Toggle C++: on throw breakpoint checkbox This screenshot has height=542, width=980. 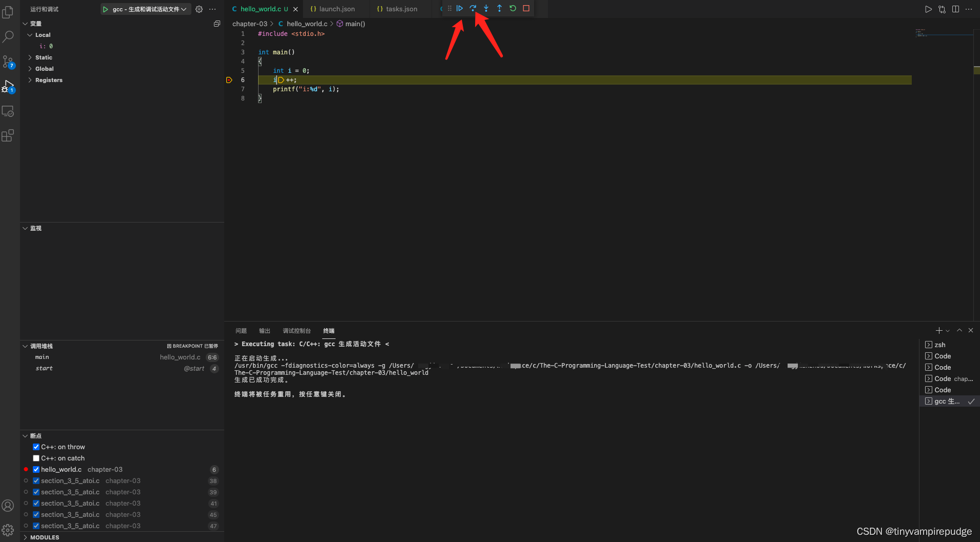click(x=36, y=447)
